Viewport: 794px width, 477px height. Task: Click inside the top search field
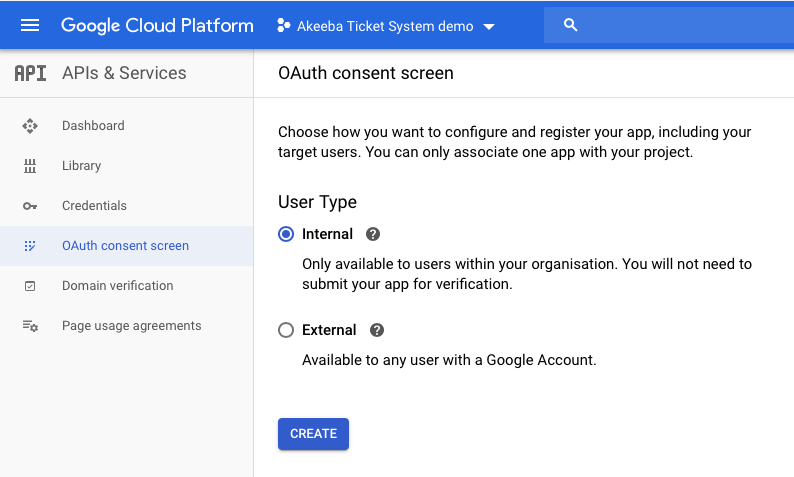tap(680, 25)
